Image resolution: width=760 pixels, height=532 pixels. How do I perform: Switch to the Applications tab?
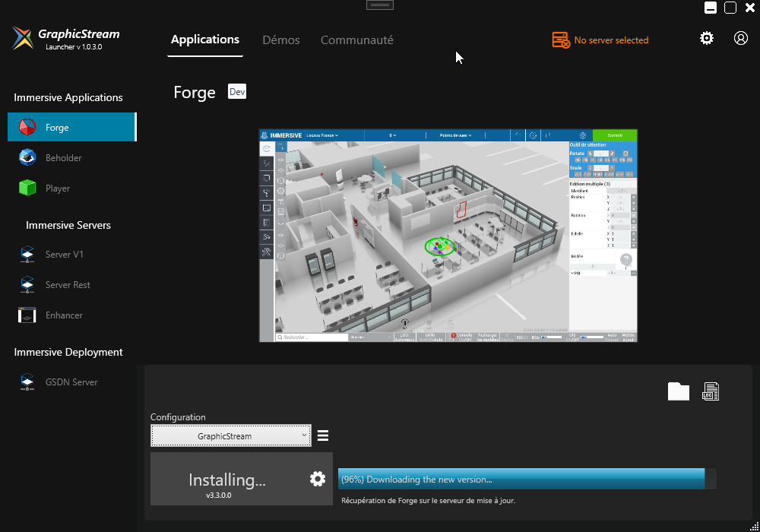205,40
